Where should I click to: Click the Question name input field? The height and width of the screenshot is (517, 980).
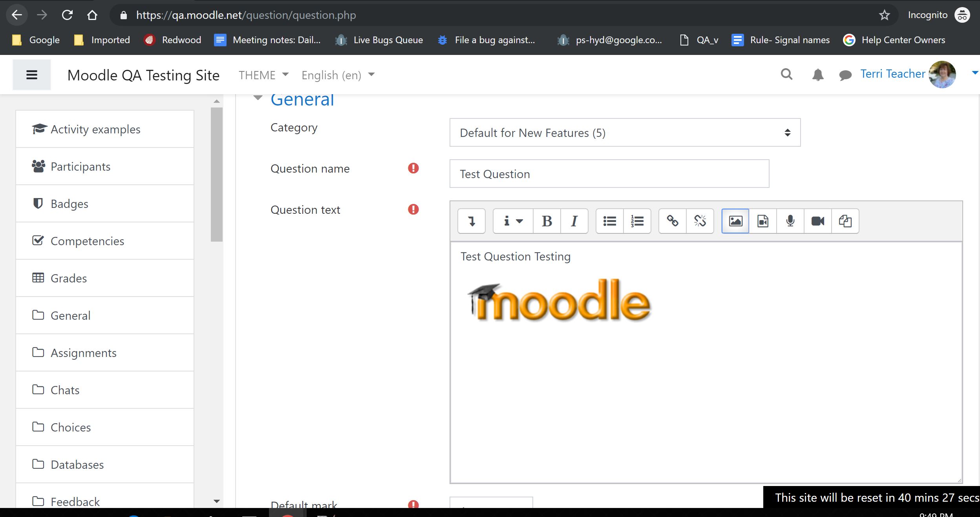609,174
